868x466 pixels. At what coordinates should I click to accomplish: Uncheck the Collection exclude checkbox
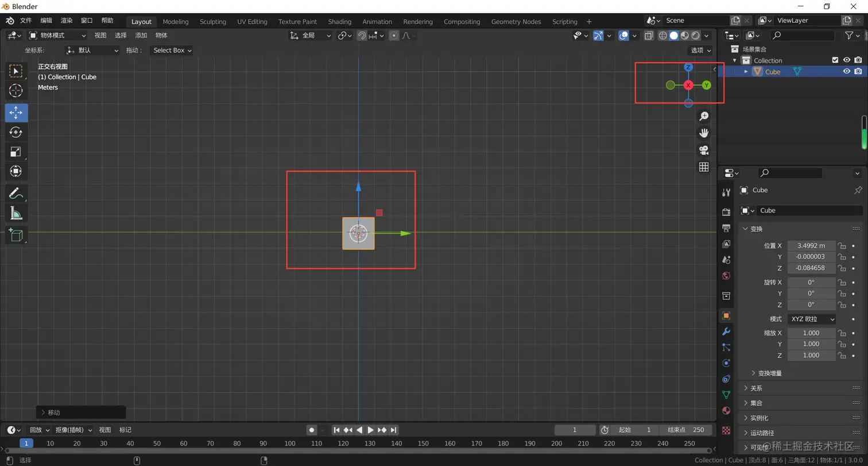click(x=835, y=60)
